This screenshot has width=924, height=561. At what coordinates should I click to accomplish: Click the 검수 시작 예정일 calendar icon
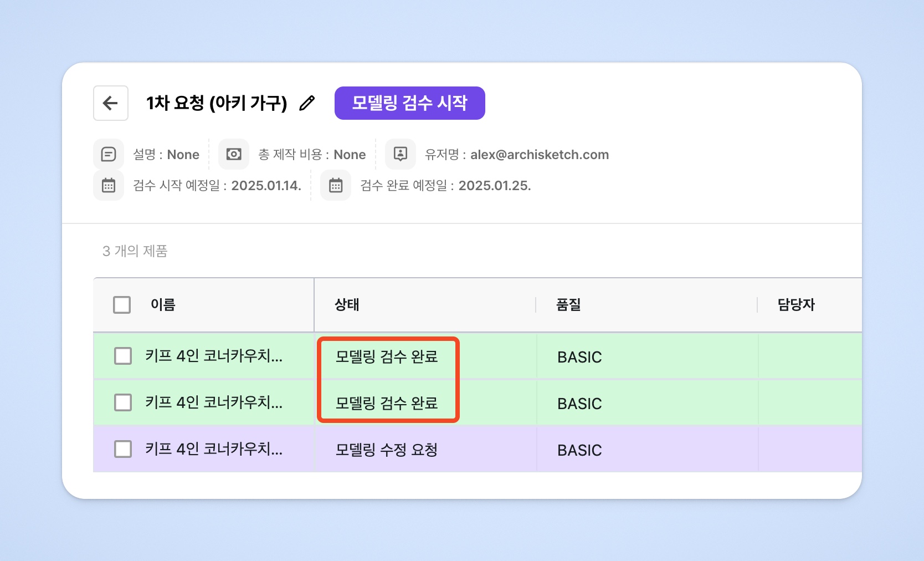point(109,185)
